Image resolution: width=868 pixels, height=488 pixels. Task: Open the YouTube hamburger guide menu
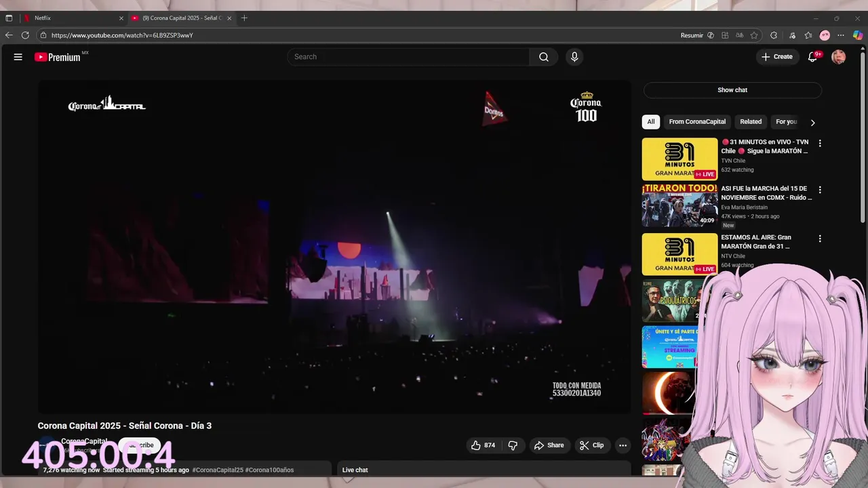tap(18, 57)
